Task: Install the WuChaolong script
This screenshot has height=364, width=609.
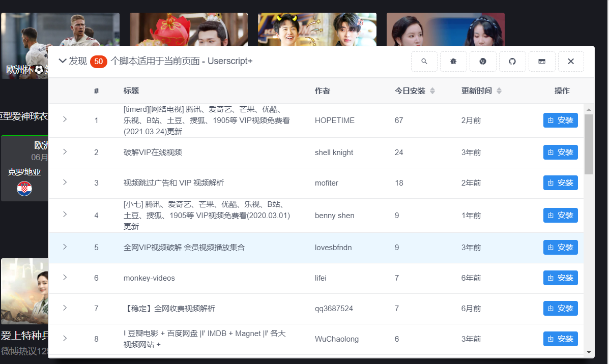Action: pos(561,339)
